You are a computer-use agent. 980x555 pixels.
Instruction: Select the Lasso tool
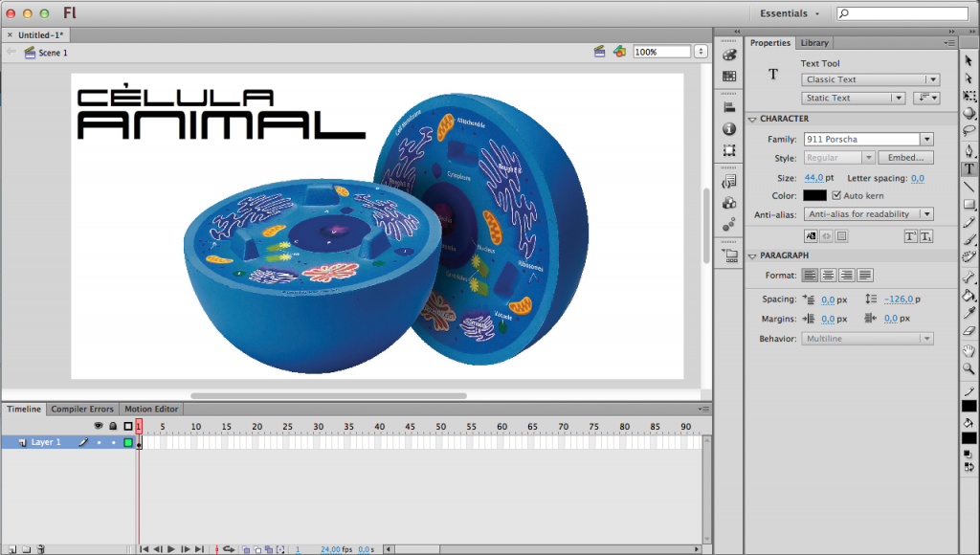pos(969,131)
